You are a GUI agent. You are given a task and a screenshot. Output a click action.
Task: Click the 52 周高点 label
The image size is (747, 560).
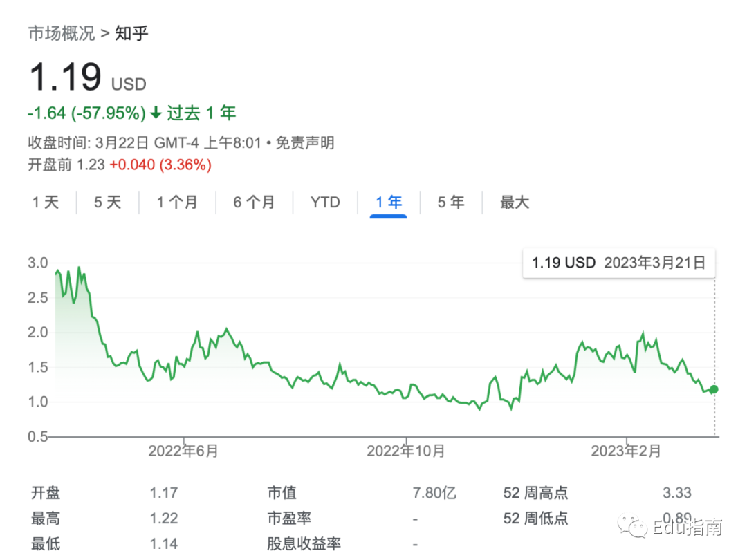click(536, 493)
